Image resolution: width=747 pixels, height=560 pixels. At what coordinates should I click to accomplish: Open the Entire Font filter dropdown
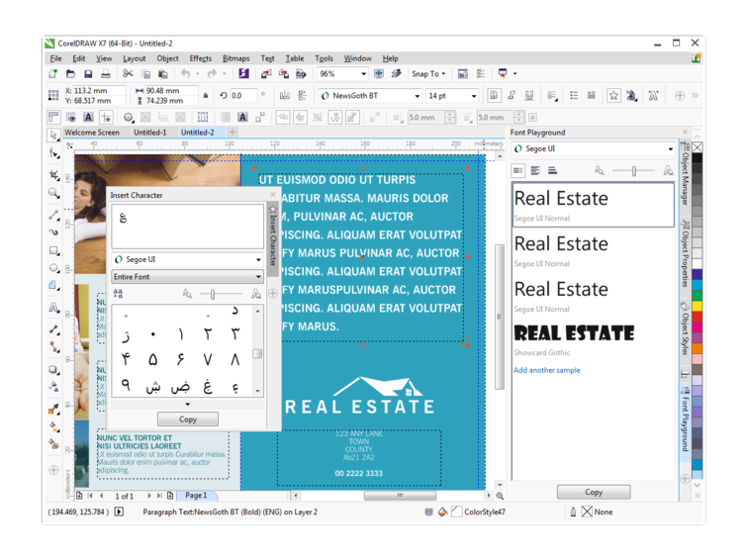click(188, 277)
